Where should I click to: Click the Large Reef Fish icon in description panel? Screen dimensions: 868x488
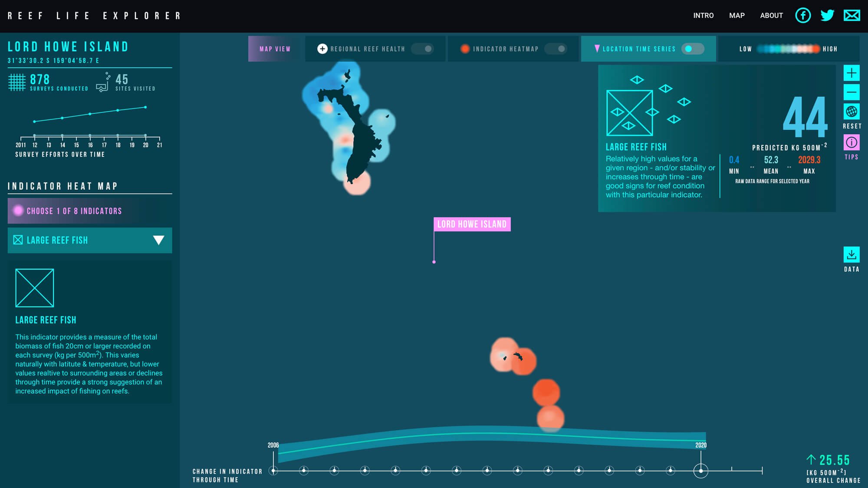point(35,288)
